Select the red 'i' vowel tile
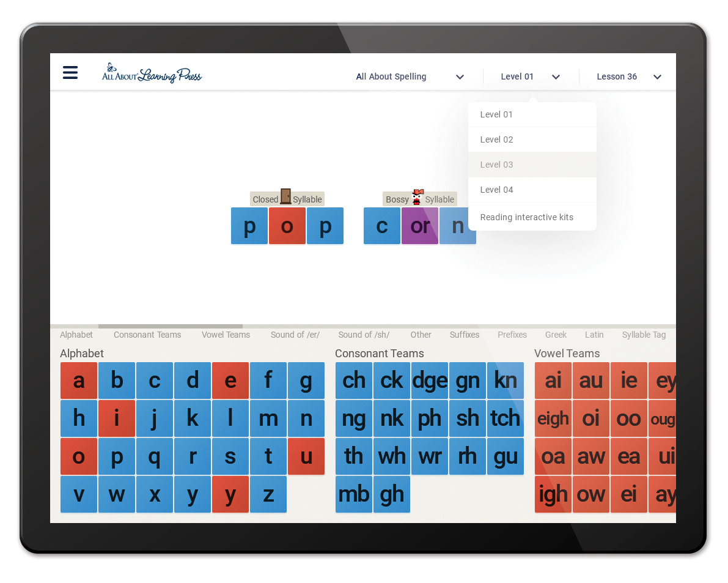Image resolution: width=728 pixels, height=583 pixels. coord(117,418)
